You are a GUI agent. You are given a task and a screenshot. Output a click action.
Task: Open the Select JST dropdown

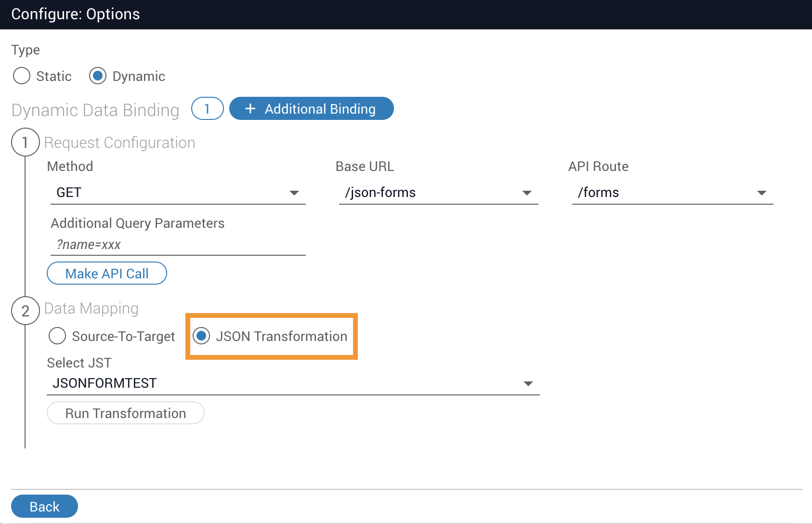click(528, 384)
